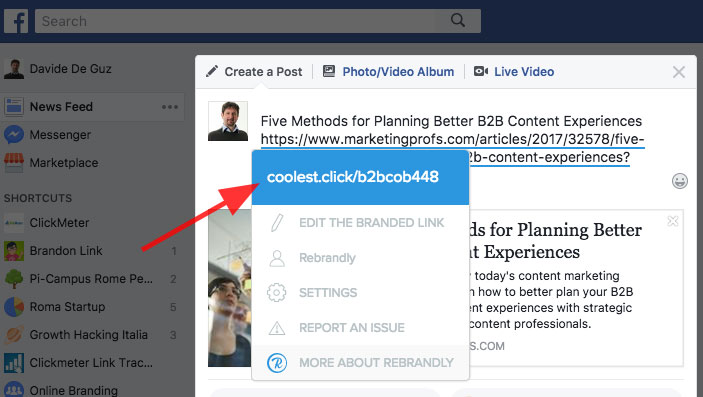The height and width of the screenshot is (397, 703).
Task: Click the Clickmeter Link Trac... chart icon
Action: tap(14, 363)
